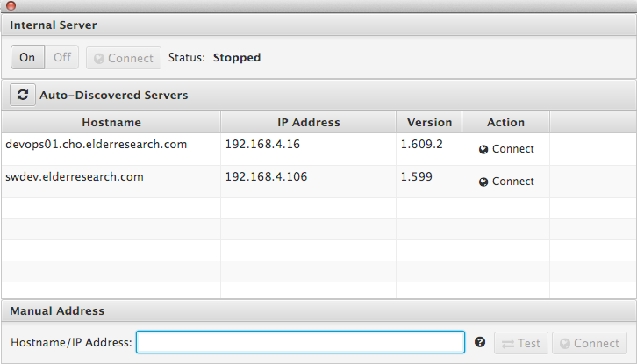Sort servers by IP Address column
This screenshot has height=364, width=637.
(x=308, y=122)
